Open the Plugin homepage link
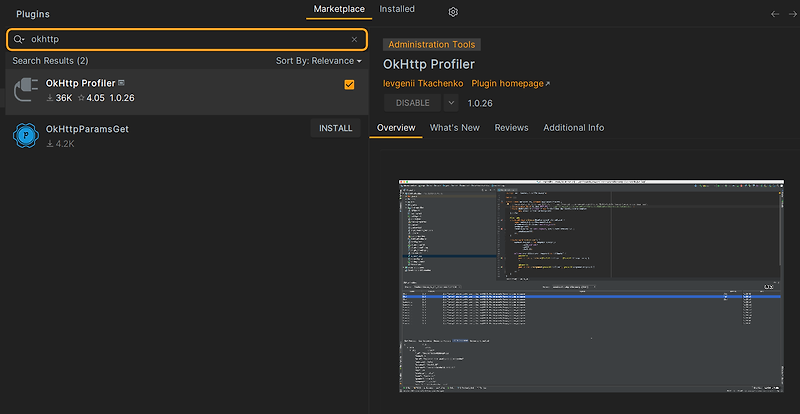The width and height of the screenshot is (800, 414). coord(511,84)
